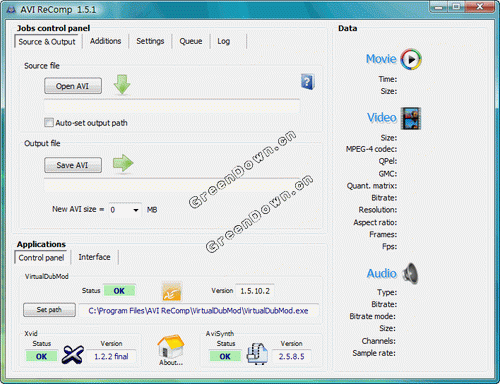Switch to the Queue tab
Viewport: 500px width, 384px height.
pyautogui.click(x=191, y=41)
